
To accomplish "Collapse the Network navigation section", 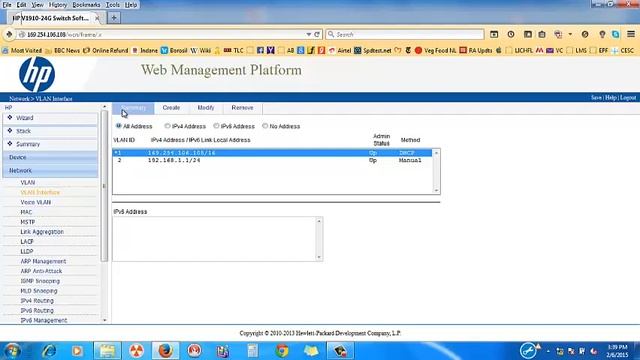I will pos(50,170).
